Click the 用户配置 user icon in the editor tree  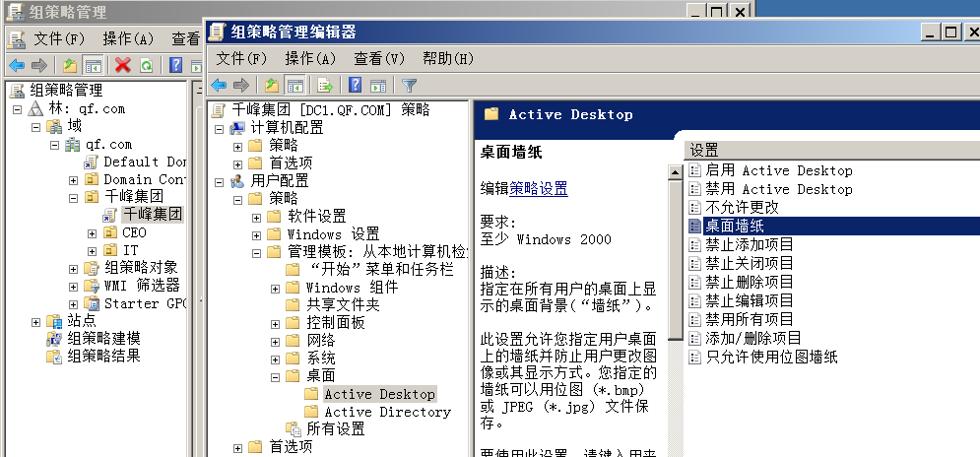pos(237,181)
